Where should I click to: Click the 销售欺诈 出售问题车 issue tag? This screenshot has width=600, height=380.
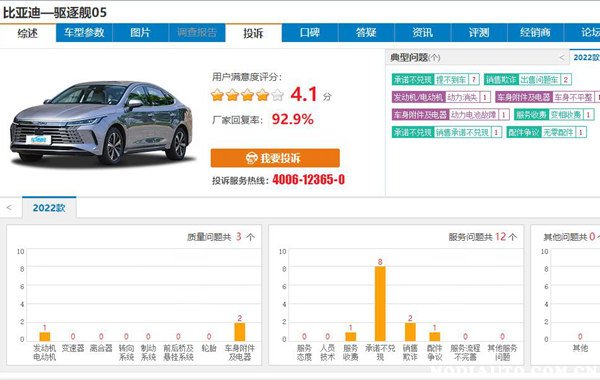tap(527, 80)
